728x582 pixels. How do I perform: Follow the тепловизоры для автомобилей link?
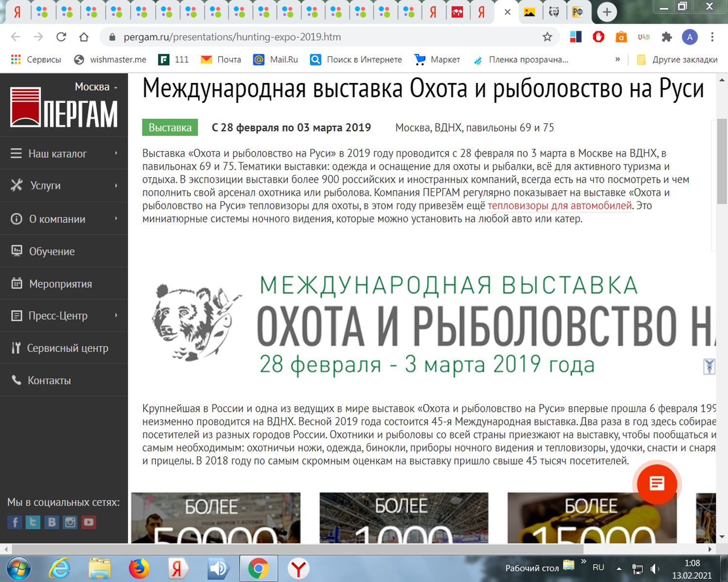coord(560,206)
